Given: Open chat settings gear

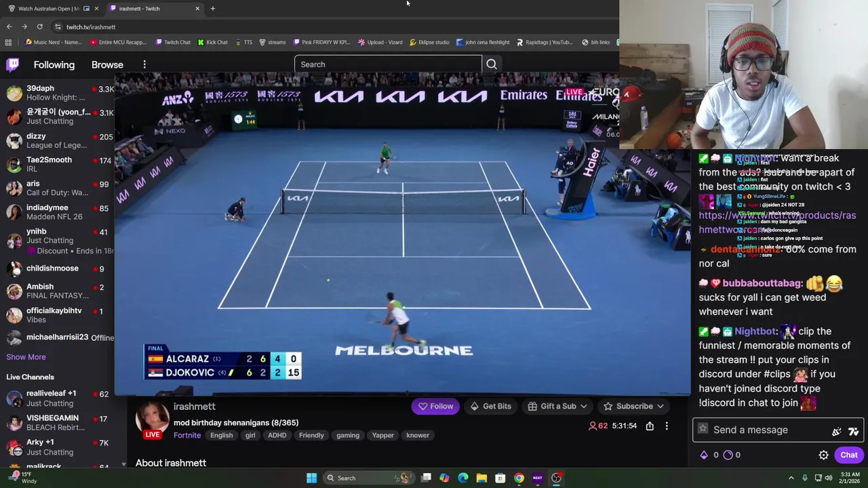Looking at the screenshot, I should [823, 455].
